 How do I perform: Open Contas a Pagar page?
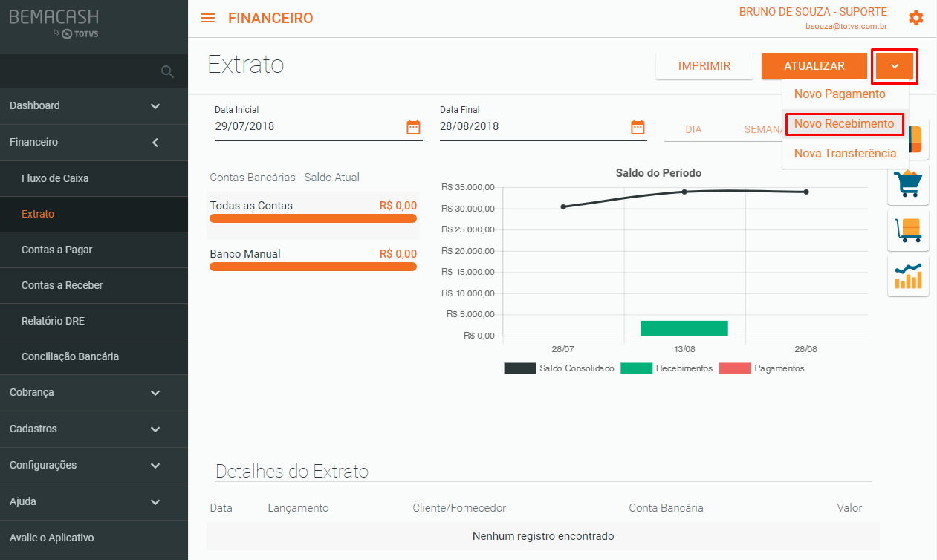click(94, 250)
